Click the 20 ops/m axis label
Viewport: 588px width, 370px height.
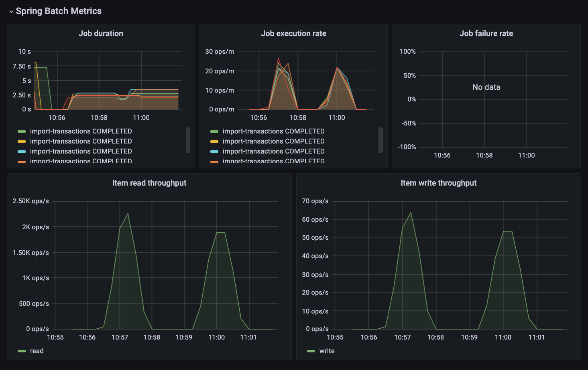click(220, 71)
